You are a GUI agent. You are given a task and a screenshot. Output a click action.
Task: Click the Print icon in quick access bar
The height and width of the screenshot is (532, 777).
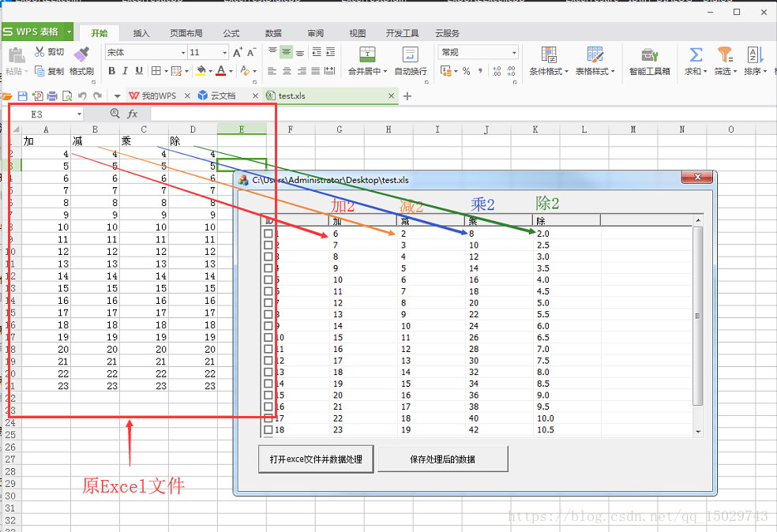52,96
